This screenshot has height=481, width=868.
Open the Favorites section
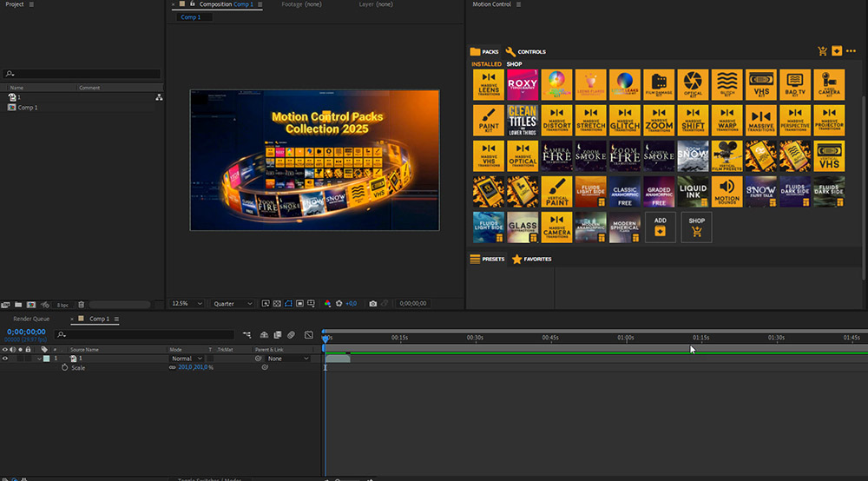531,259
